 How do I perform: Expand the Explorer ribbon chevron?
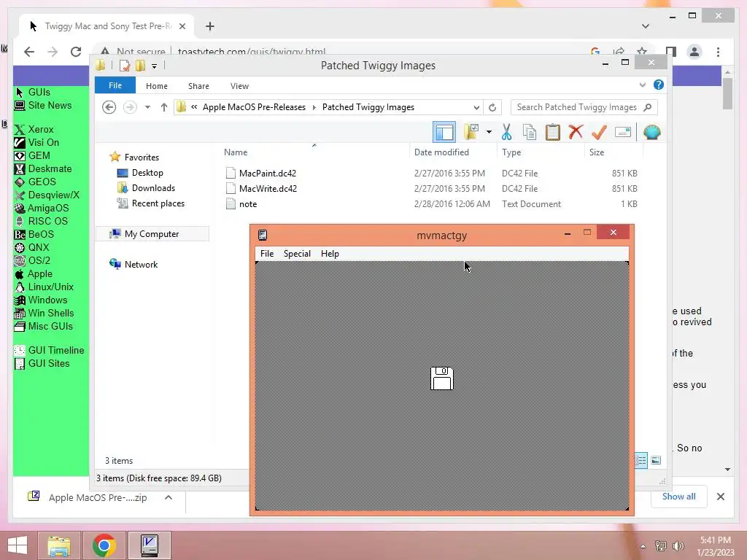[642, 85]
